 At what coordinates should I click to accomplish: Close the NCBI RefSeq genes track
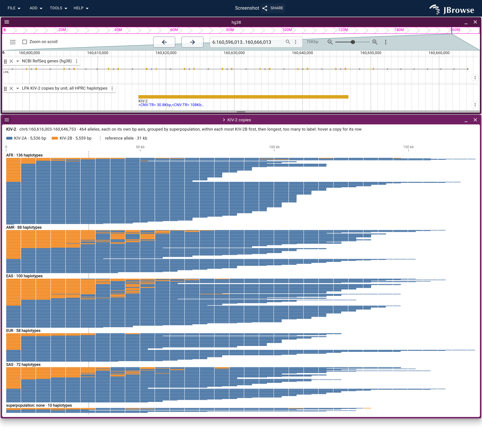tap(11, 61)
